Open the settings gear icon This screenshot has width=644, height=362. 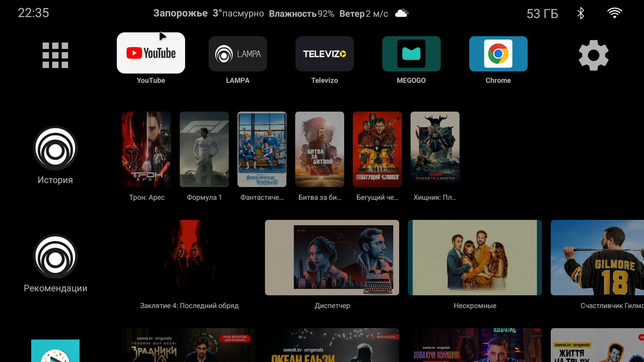[593, 55]
